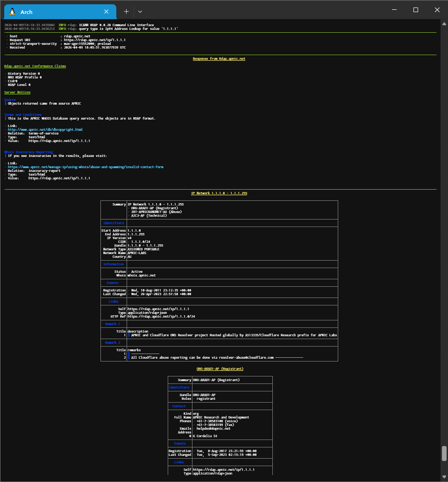This screenshot has height=482, width=448.
Task: Open the tab profile dropdown menu
Action: click(x=140, y=12)
